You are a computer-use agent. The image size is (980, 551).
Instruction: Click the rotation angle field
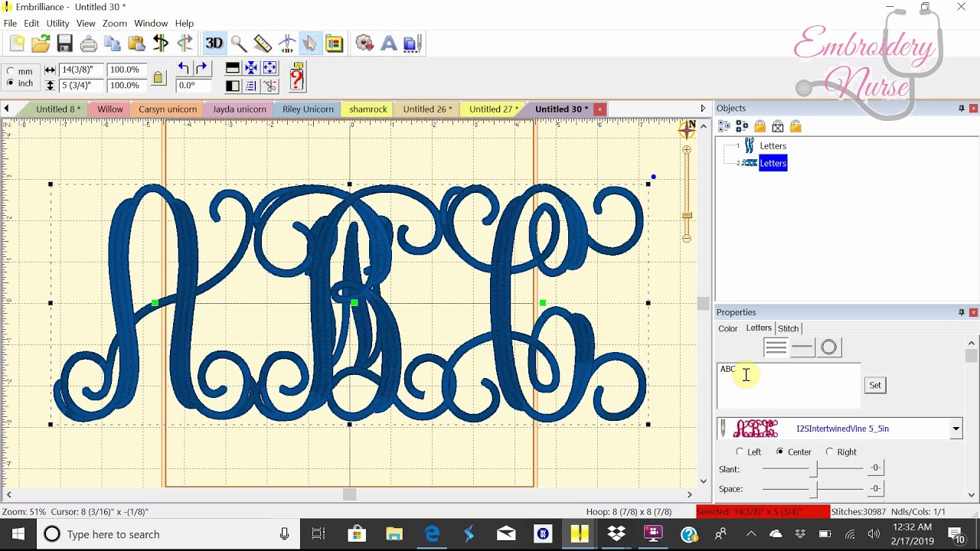pos(193,86)
